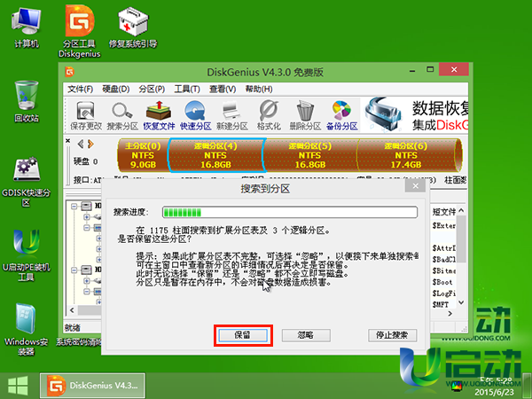The image size is (532, 399).
Task: Click the tree panel left scroll arrow
Action: click(x=72, y=310)
